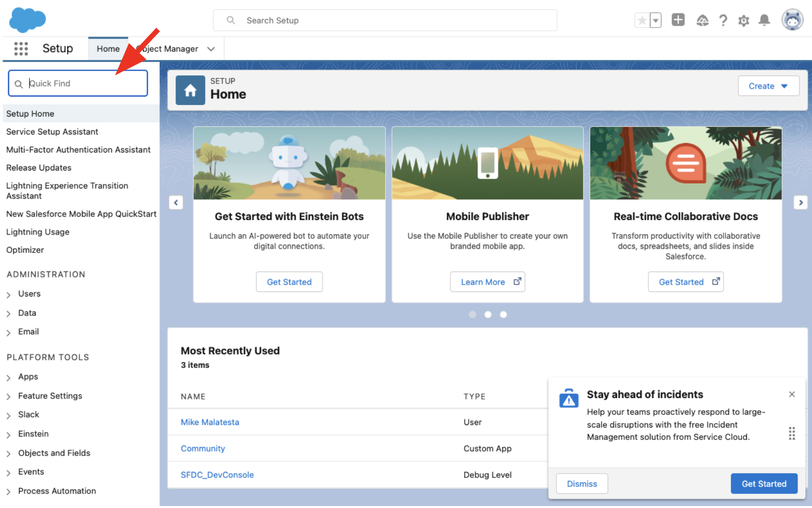The image size is (812, 508).
Task: Click the Salesforce cloud logo
Action: click(x=27, y=20)
